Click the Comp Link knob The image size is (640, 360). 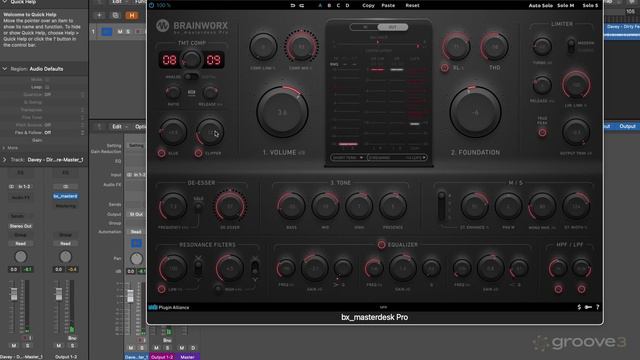pyautogui.click(x=263, y=47)
